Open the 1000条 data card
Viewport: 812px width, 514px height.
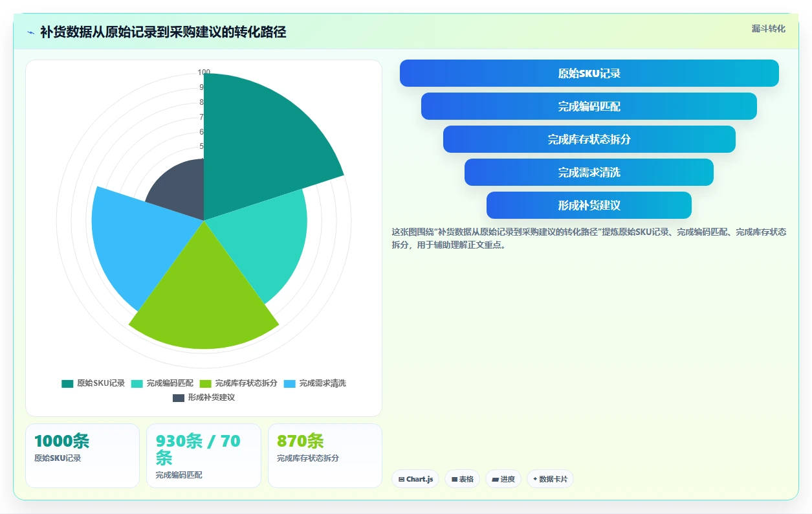[82, 456]
